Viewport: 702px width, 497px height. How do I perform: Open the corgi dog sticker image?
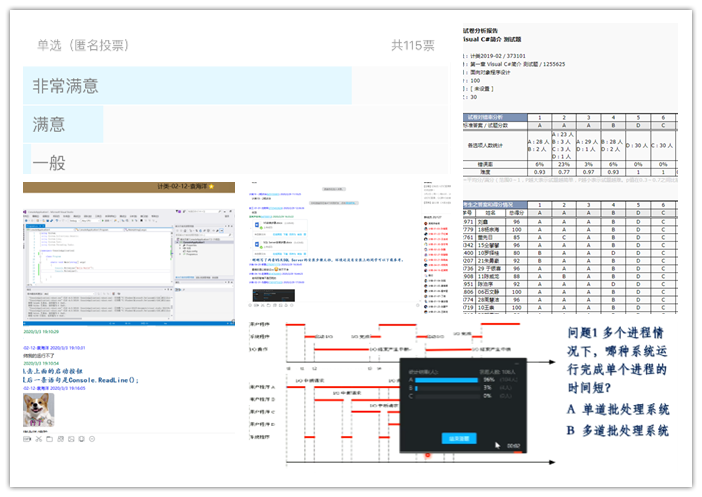click(x=39, y=409)
